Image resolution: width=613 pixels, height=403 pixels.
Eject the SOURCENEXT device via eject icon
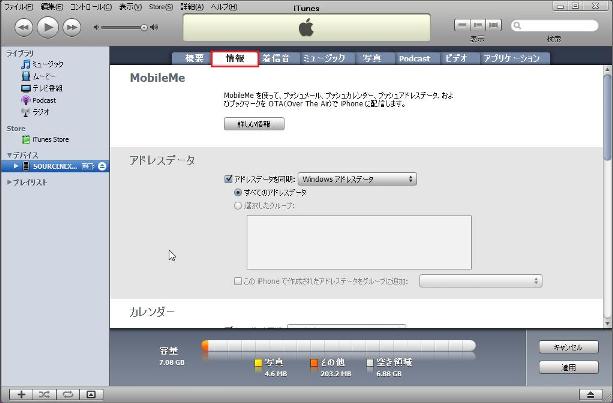pos(102,166)
